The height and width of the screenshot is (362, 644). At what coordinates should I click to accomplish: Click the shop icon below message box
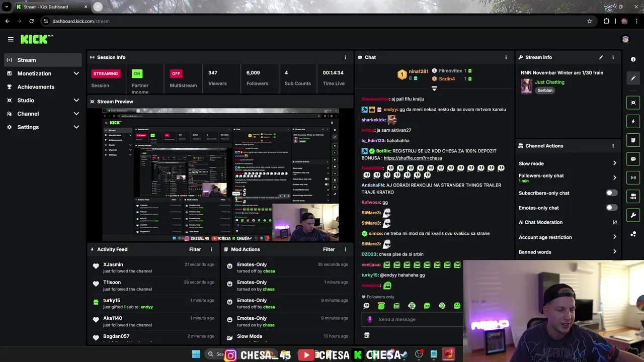click(x=367, y=335)
